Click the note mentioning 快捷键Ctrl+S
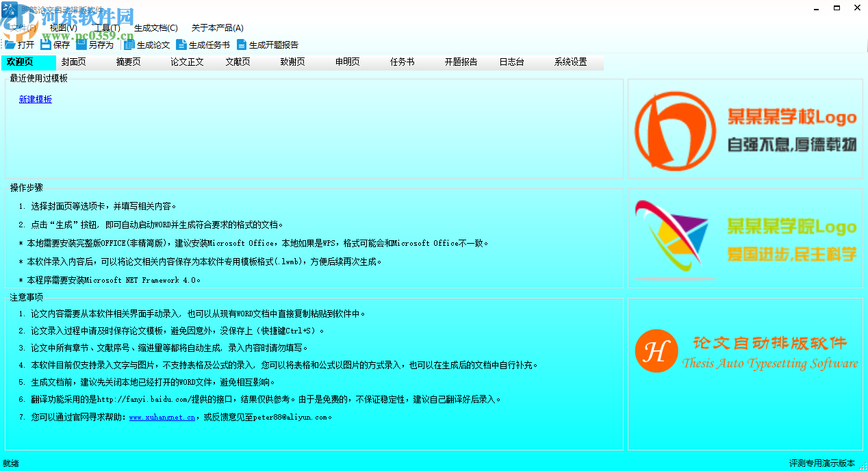Screen dimensions: 868x471 (x=172, y=331)
